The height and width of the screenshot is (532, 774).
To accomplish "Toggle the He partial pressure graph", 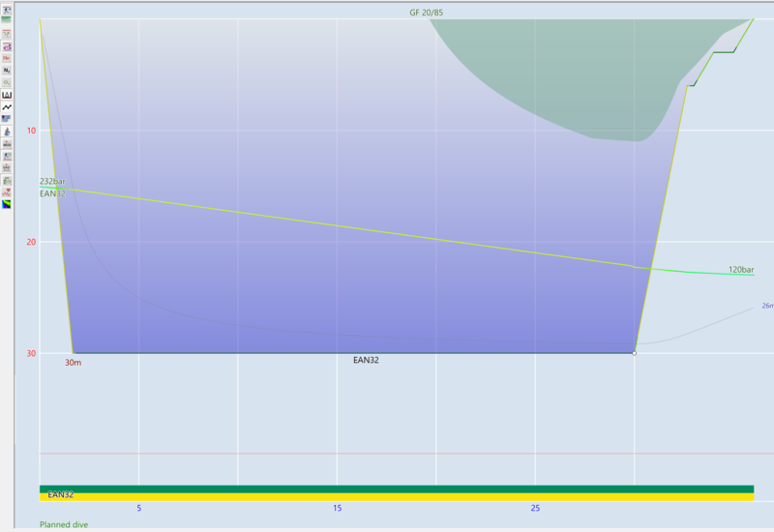I will pos(7,58).
